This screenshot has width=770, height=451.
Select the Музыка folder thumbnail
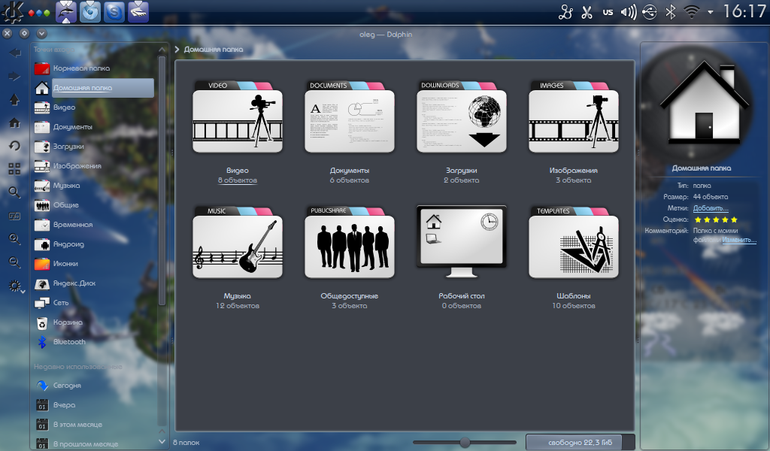[237, 243]
